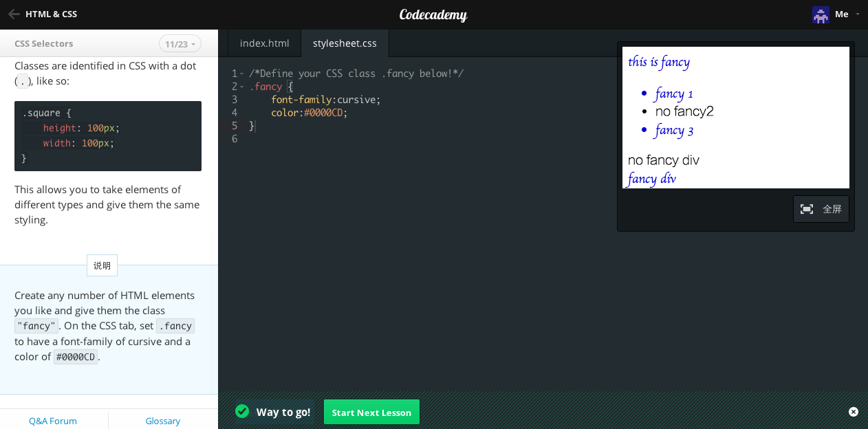Click the Codecademy logo in the header
This screenshot has height=429, width=868.
(433, 14)
